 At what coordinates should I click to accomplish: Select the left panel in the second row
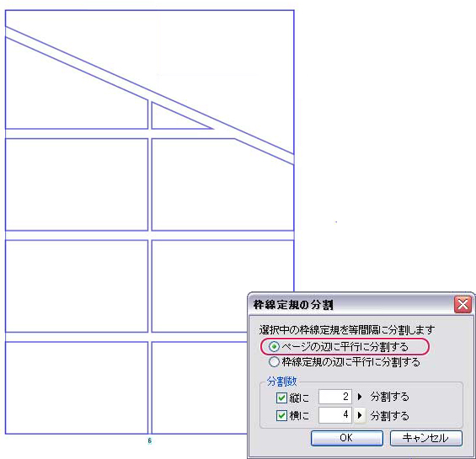77,184
